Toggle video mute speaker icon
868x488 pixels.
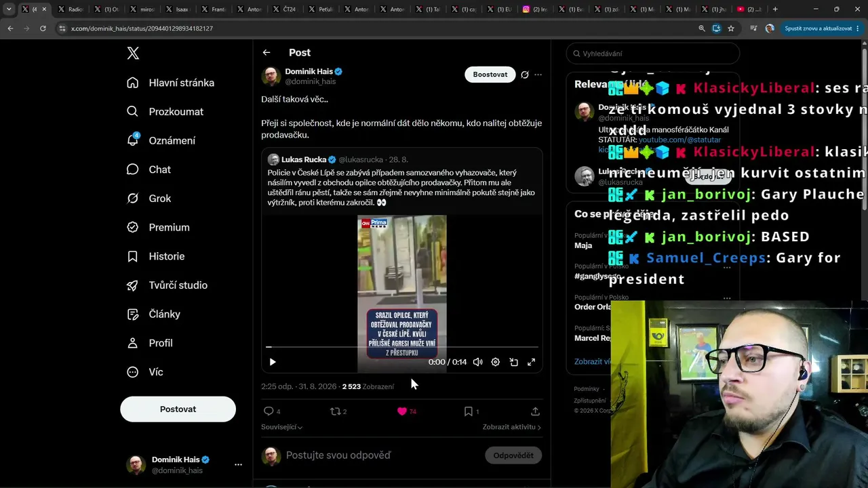coord(477,362)
